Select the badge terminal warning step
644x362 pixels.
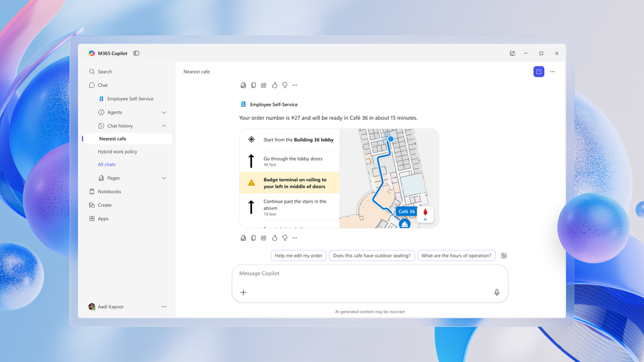(x=289, y=183)
